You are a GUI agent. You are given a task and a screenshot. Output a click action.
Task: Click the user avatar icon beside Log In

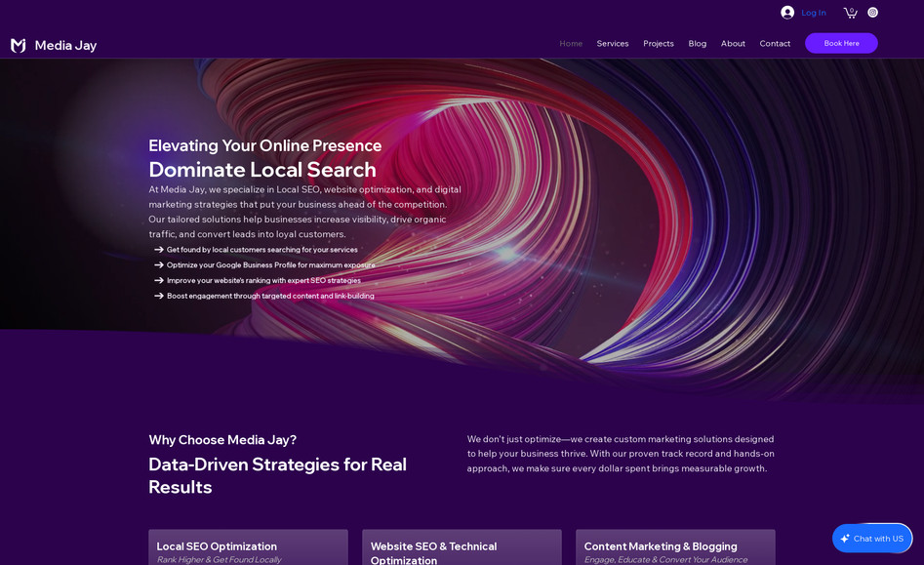pos(787,13)
